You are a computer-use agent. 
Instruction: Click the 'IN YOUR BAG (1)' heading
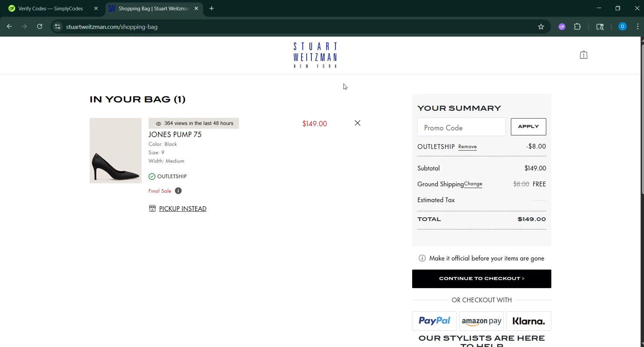click(x=137, y=99)
